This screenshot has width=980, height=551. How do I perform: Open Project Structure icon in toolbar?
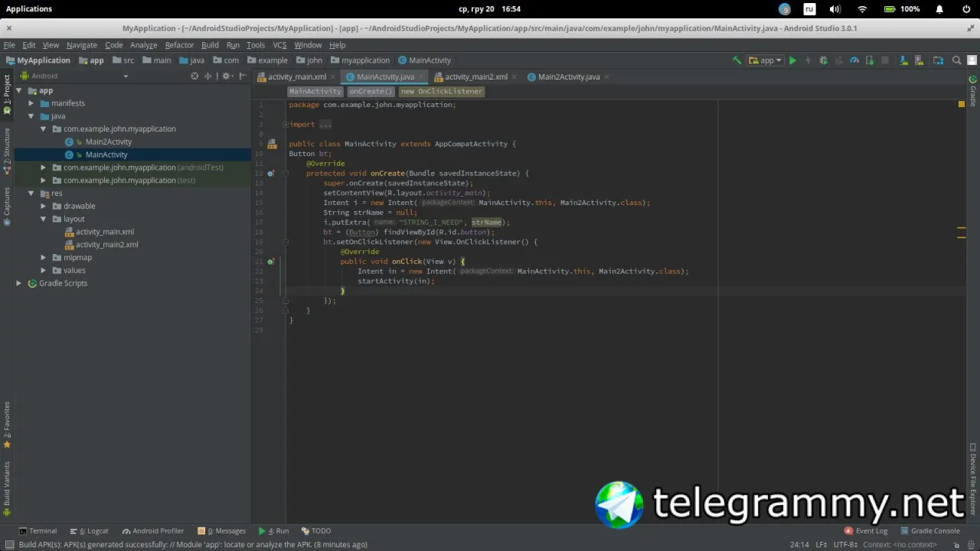point(939,60)
